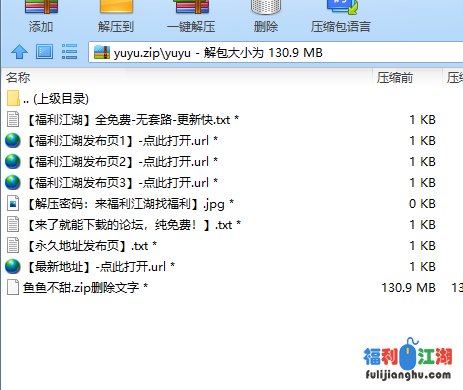Click the 一键解压 one-click extract icon

191,7
